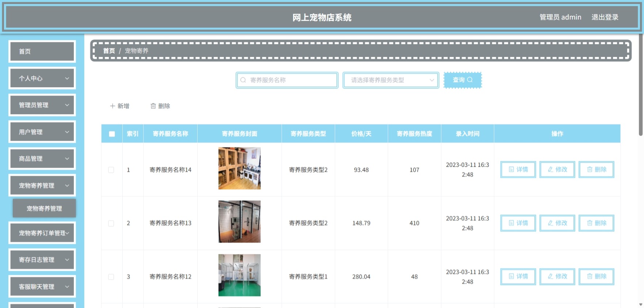
Task: Click the trash icon beside toolbar 删除
Action: [153, 106]
